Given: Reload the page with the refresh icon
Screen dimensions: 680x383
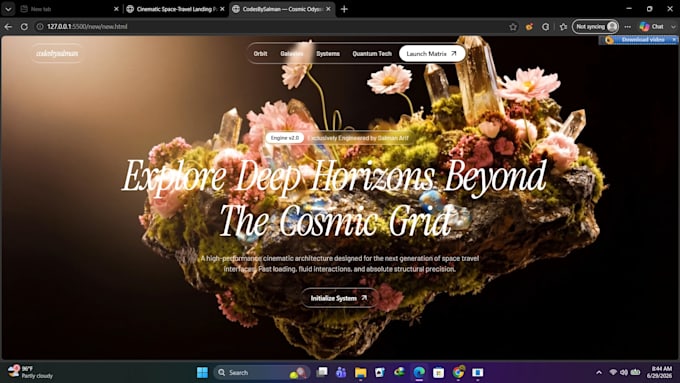Looking at the screenshot, I should point(24,26).
